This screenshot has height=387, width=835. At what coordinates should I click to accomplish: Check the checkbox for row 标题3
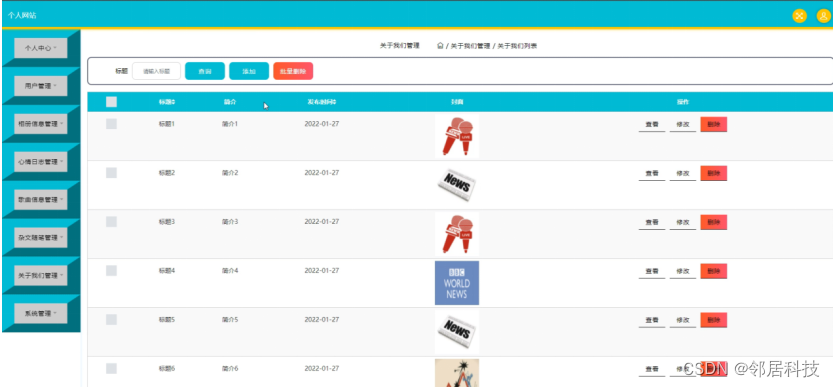[111, 222]
